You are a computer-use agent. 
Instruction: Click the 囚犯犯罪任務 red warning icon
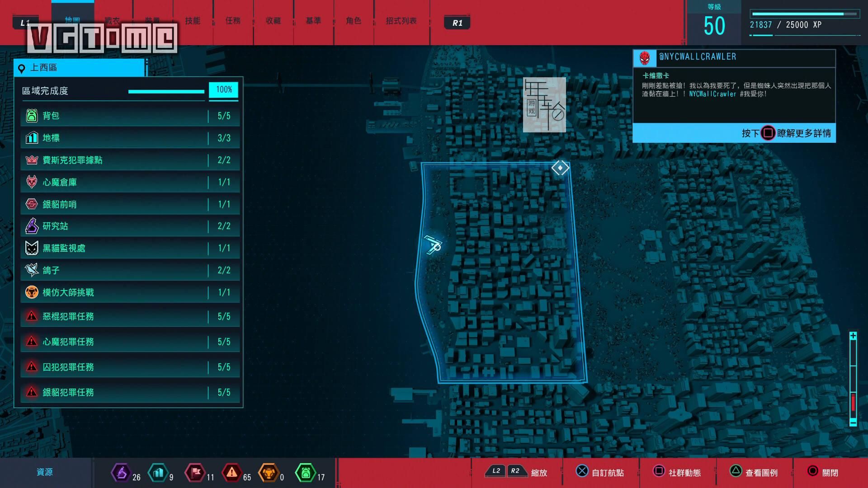tap(32, 367)
